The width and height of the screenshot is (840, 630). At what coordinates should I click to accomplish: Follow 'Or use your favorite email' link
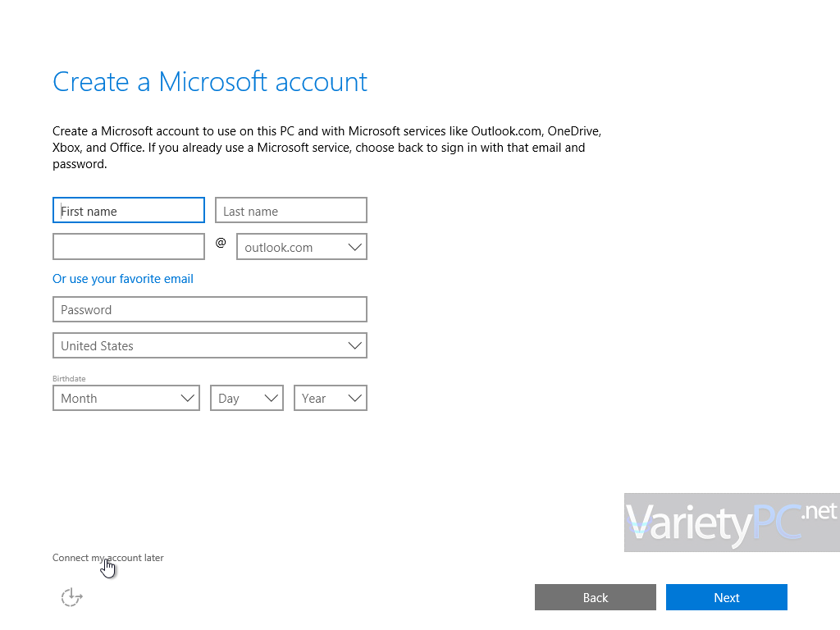[123, 279]
